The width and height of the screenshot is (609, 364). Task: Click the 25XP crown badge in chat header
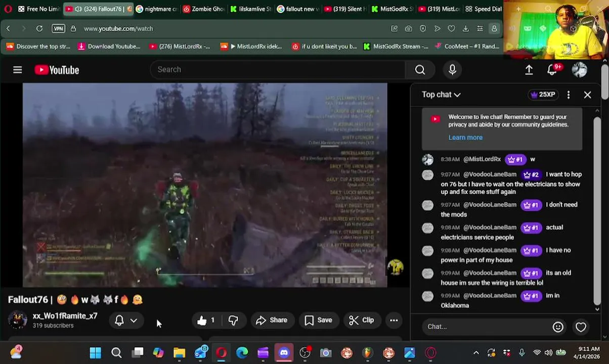click(x=543, y=95)
